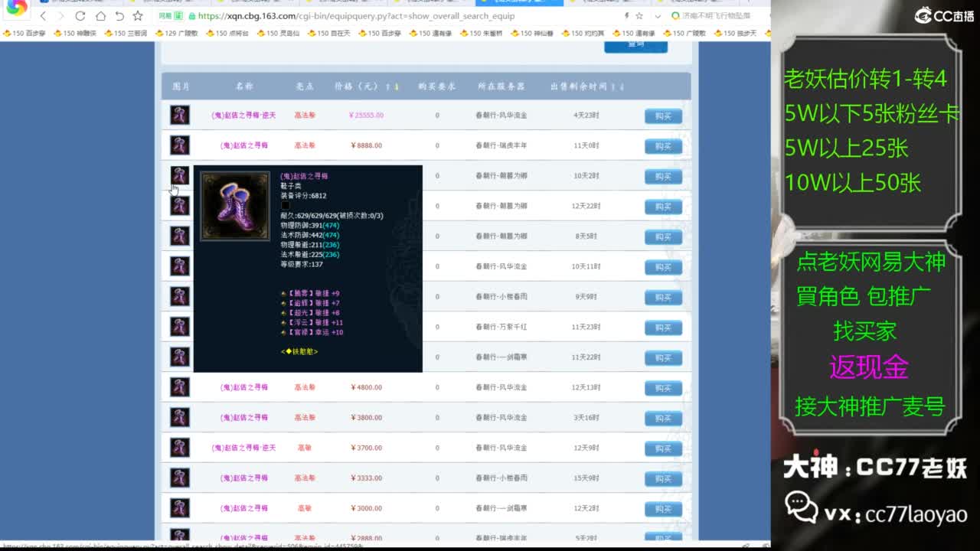Open the chevron dropdown right of the address bar
Image resolution: width=980 pixels, height=551 pixels.
[x=658, y=15]
